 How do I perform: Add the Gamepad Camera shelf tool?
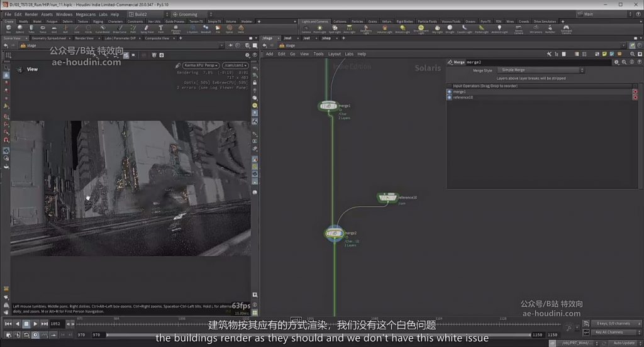(566, 29)
